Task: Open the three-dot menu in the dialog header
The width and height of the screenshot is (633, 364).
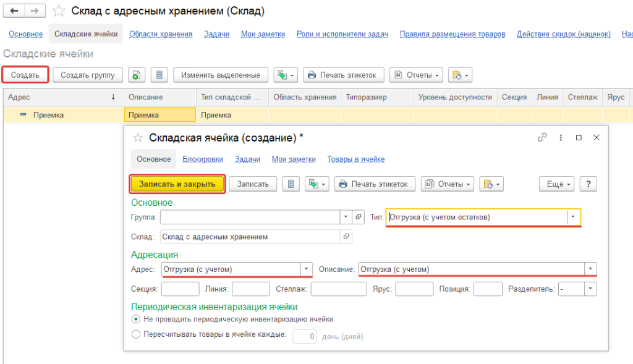Action: click(561, 138)
